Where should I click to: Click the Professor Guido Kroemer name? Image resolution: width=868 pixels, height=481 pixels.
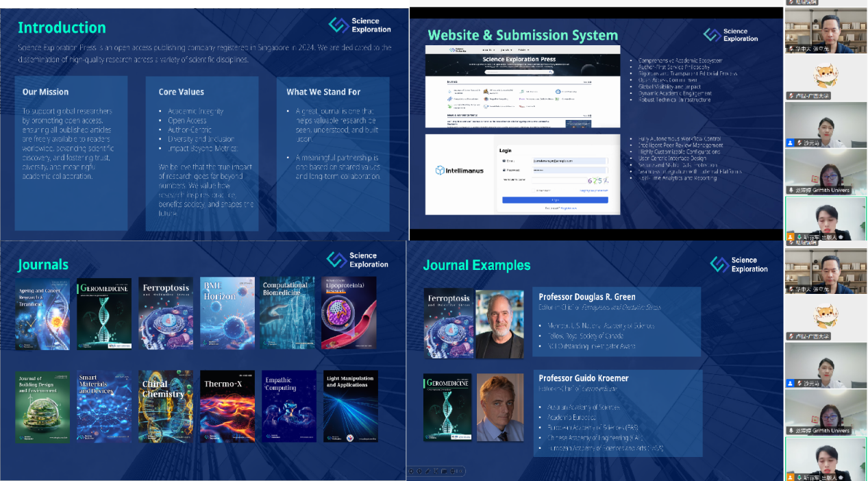click(x=584, y=378)
